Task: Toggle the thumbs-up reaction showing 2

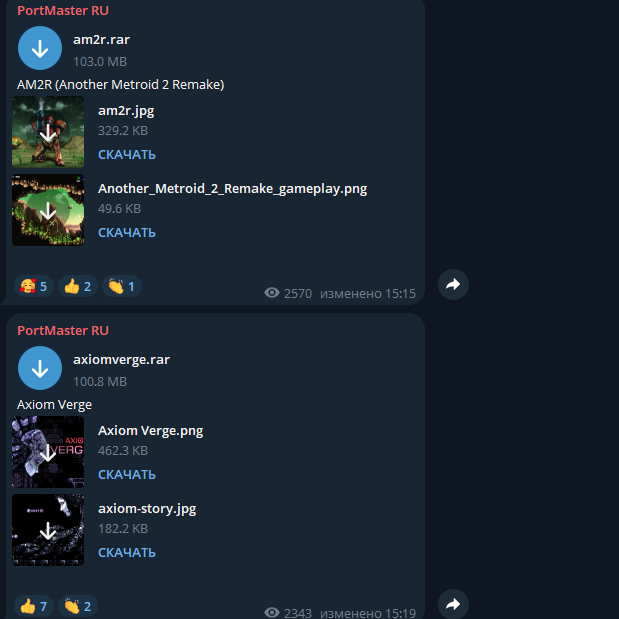Action: [78, 286]
